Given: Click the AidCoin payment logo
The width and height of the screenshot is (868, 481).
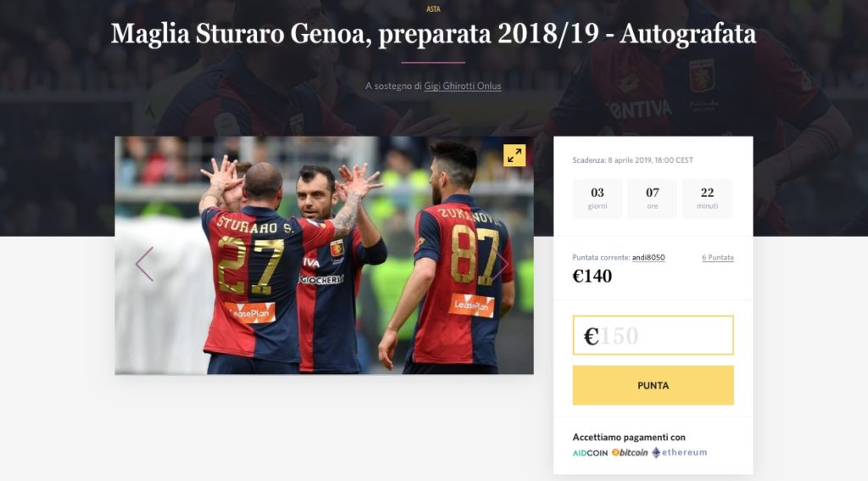Looking at the screenshot, I should [590, 453].
